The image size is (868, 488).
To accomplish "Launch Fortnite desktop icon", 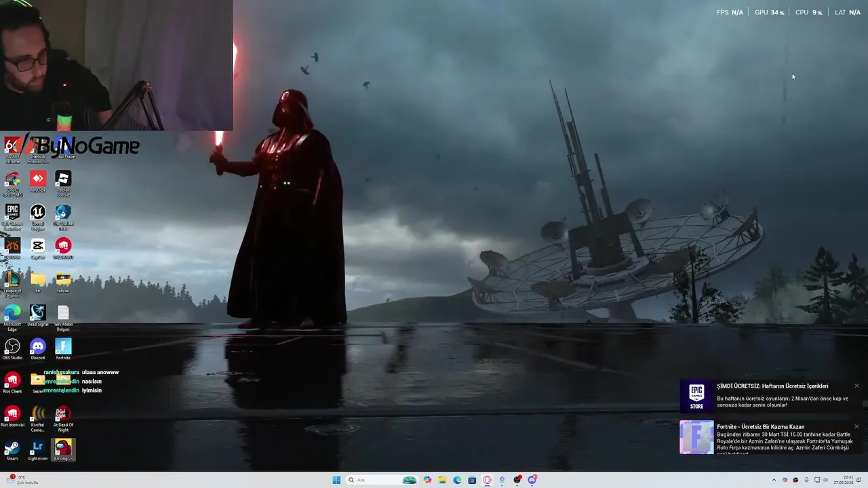I will click(63, 349).
